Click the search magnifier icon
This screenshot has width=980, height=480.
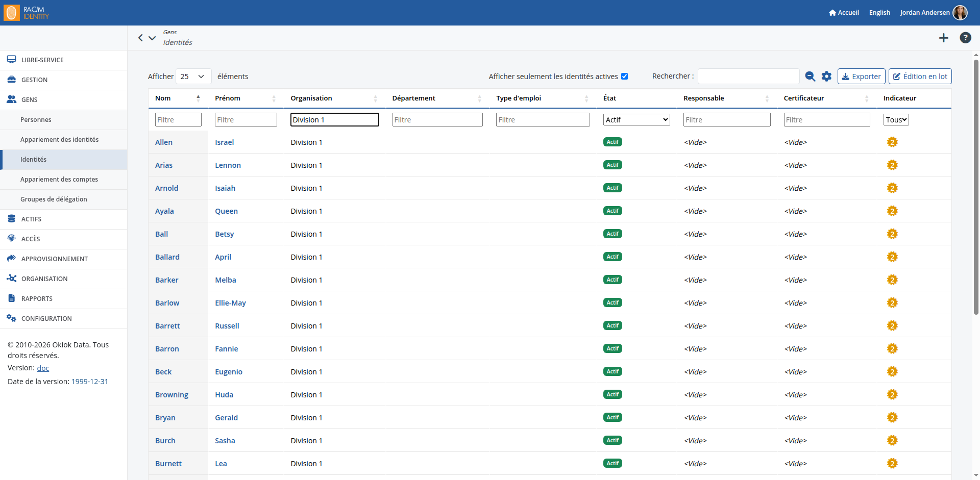click(810, 77)
